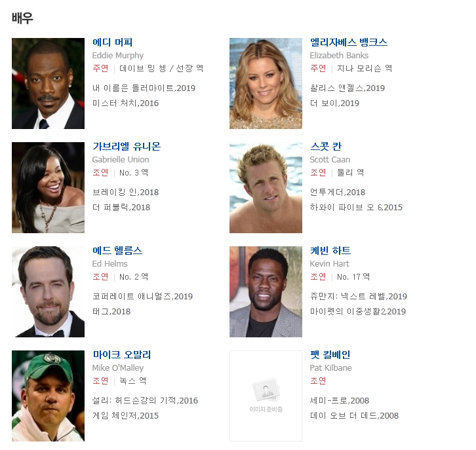
Task: Open the film 내 이름은 돌러마이트,2019
Action: point(144,88)
